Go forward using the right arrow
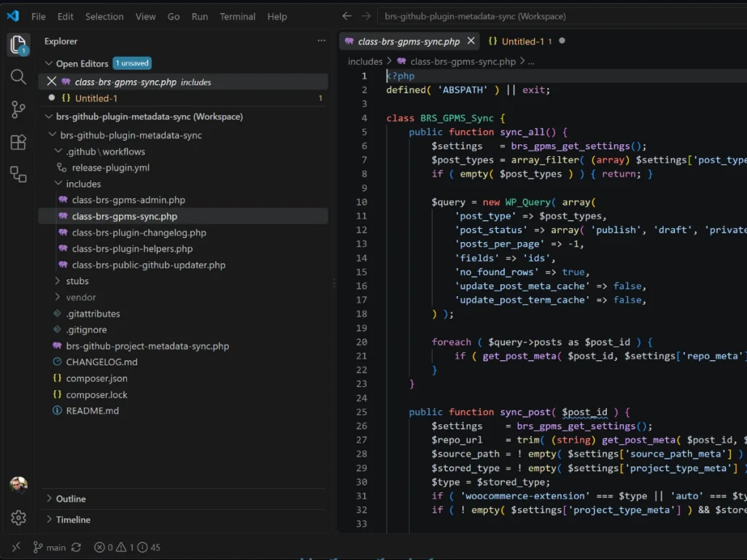Screen dimensions: 747x560 (366, 16)
